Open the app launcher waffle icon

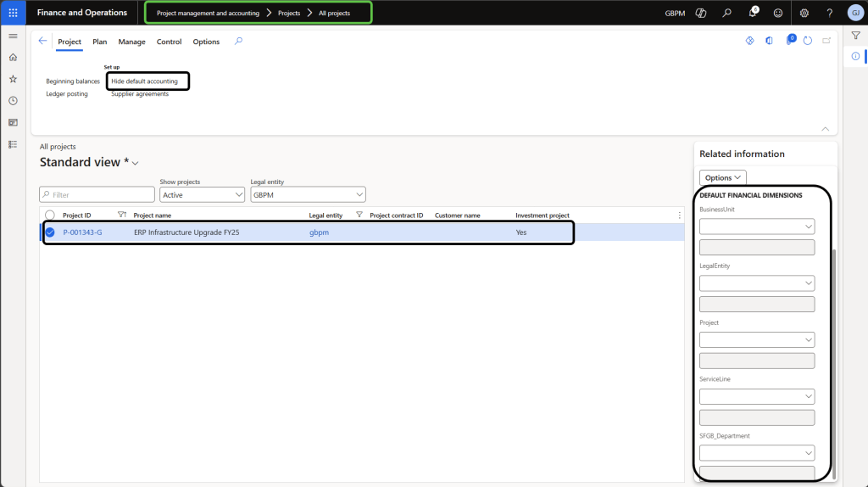pyautogui.click(x=13, y=13)
